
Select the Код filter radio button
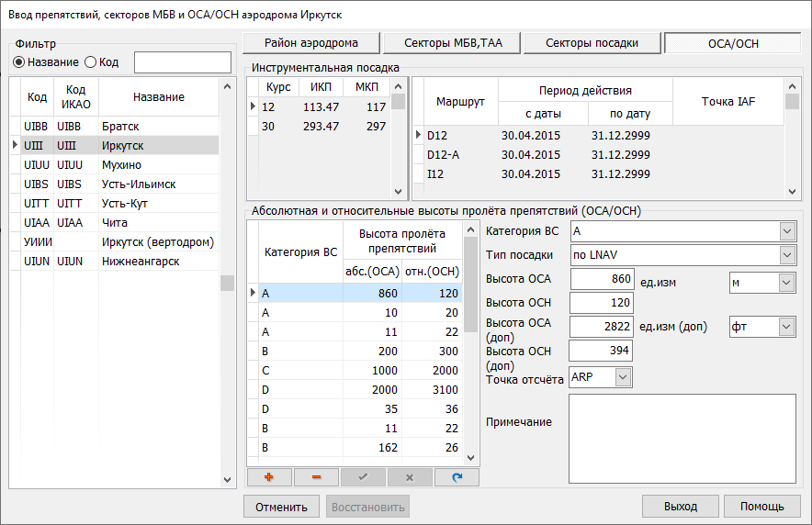pyautogui.click(x=90, y=61)
